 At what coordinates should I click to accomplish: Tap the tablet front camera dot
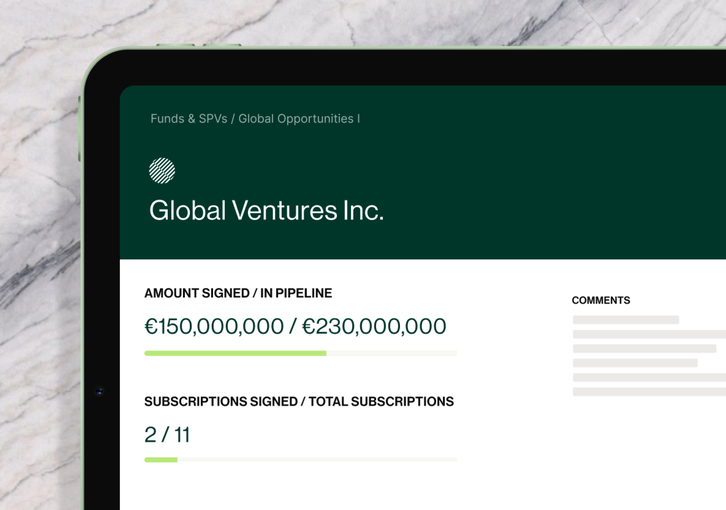(x=99, y=391)
